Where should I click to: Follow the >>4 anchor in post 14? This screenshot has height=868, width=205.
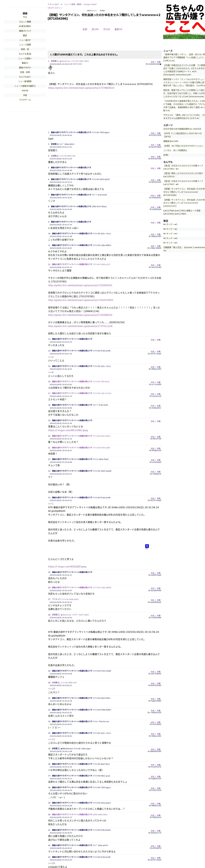[51, 357]
